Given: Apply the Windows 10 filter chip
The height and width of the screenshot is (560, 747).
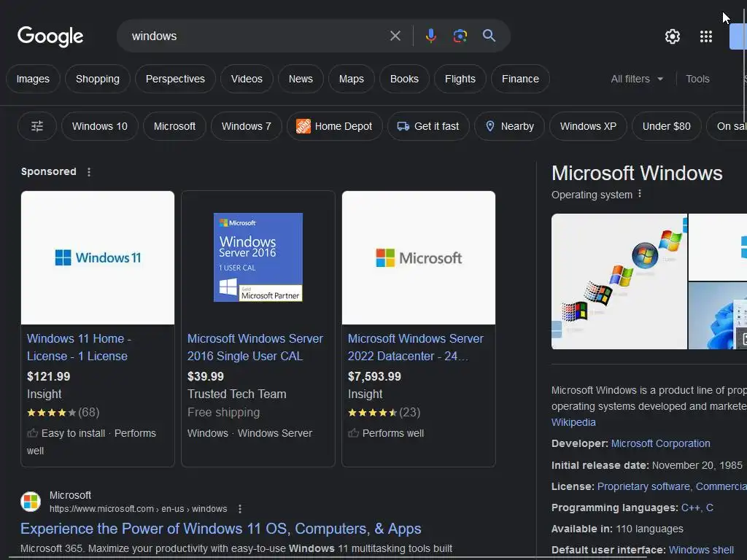Looking at the screenshot, I should click(x=100, y=126).
